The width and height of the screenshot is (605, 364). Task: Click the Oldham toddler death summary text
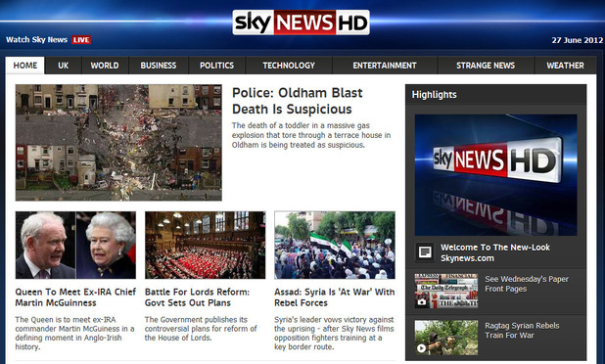coord(311,135)
